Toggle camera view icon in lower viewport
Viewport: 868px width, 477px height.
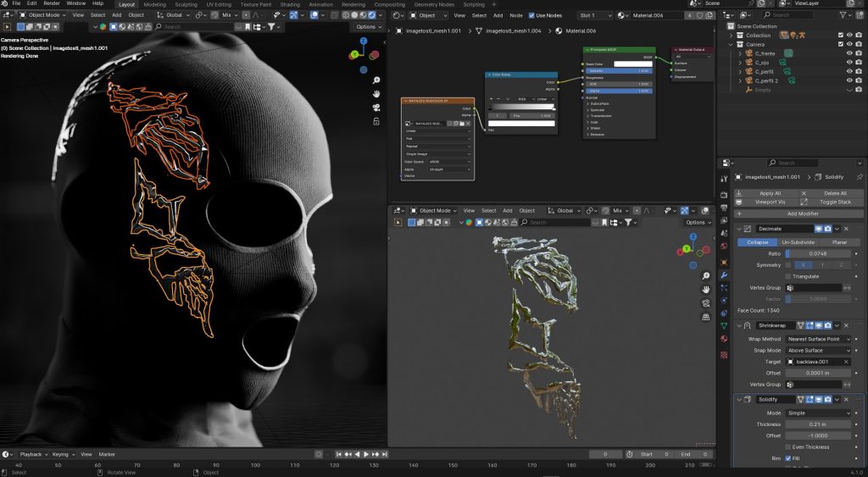706,303
